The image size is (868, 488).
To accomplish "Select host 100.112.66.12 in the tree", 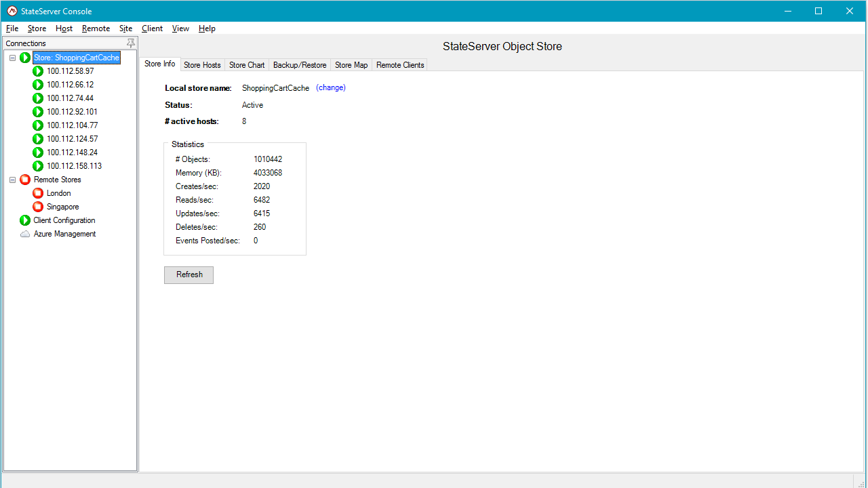I will 71,85.
